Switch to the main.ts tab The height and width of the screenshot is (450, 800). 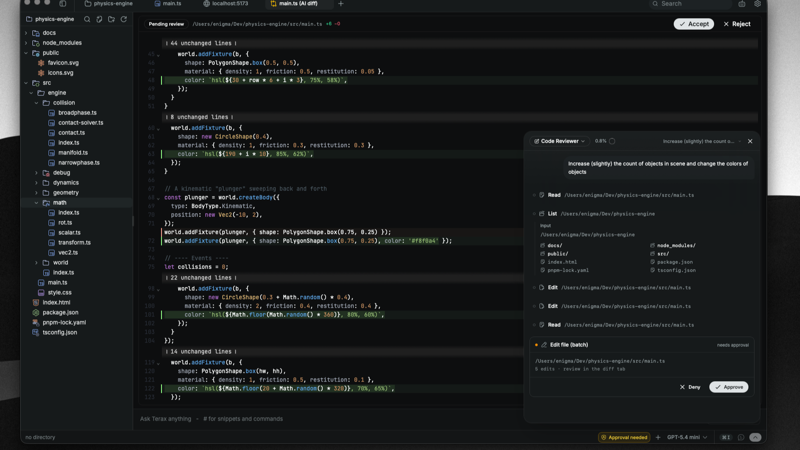tap(168, 4)
